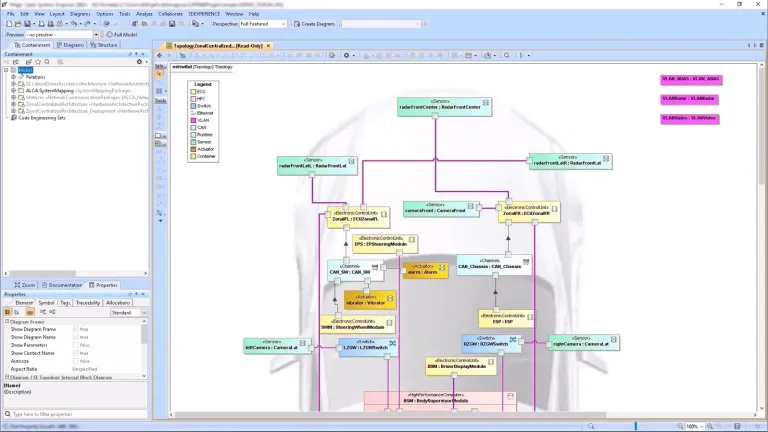Open the Allocations properties tab
Viewport: 768px width, 432px height.
[x=118, y=303]
